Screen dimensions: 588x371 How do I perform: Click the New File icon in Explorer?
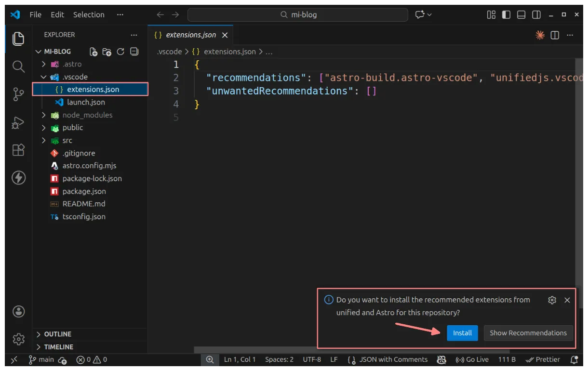(94, 52)
